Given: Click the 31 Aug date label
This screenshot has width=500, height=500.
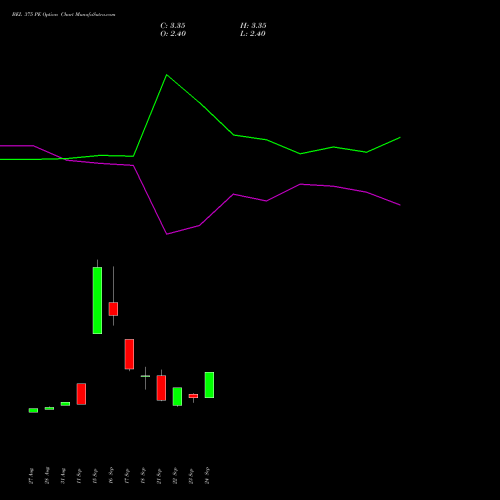Looking at the screenshot, I should (63, 476).
